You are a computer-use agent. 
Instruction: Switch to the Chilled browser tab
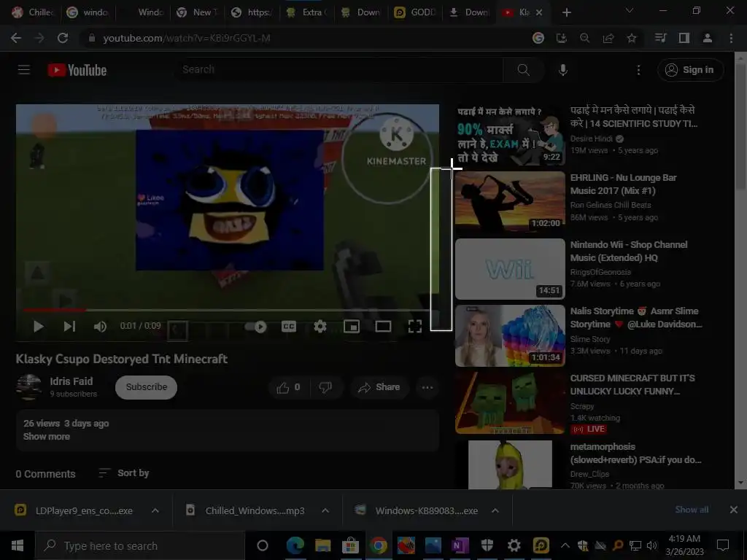click(32, 12)
